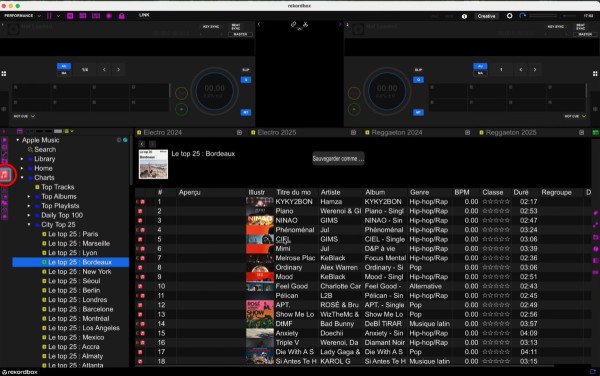This screenshot has height=376, width=600.
Task: Open the left deck grid icon
Action: coord(4,73)
